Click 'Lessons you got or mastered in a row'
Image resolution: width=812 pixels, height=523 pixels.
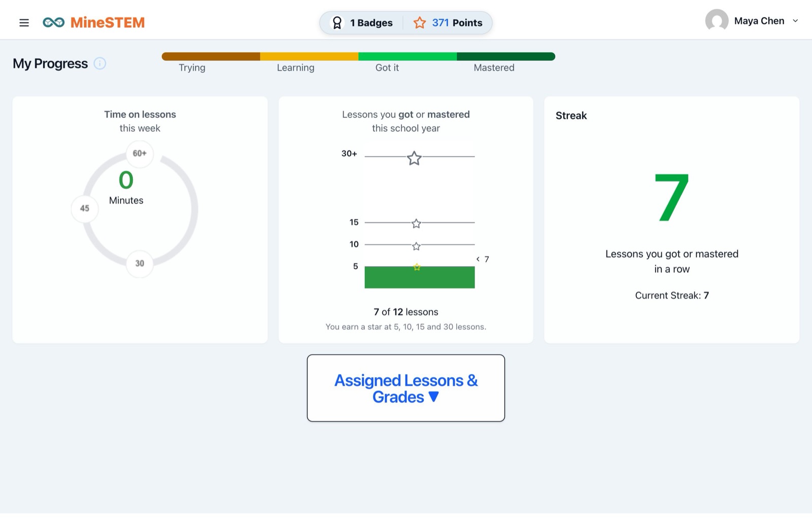click(x=672, y=261)
